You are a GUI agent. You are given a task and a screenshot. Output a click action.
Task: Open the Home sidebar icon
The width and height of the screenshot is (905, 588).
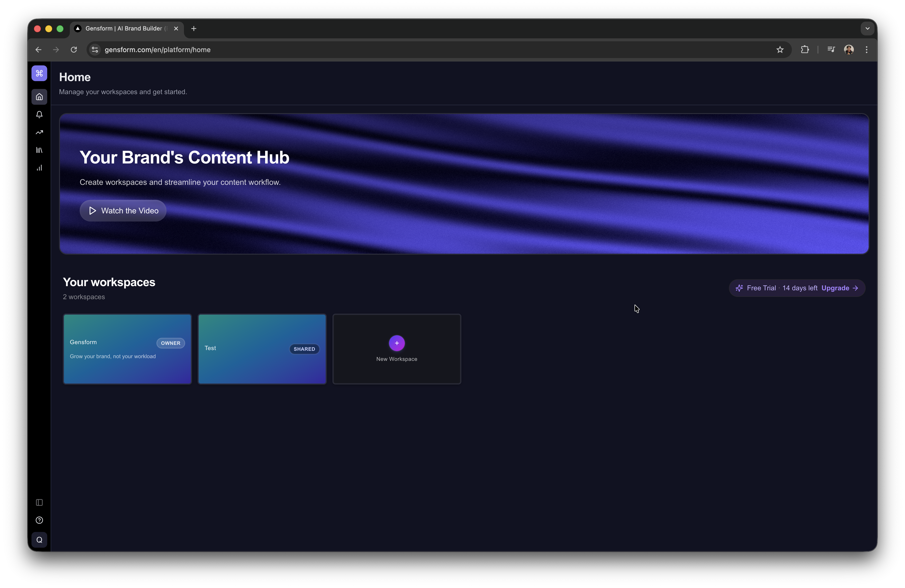point(39,97)
